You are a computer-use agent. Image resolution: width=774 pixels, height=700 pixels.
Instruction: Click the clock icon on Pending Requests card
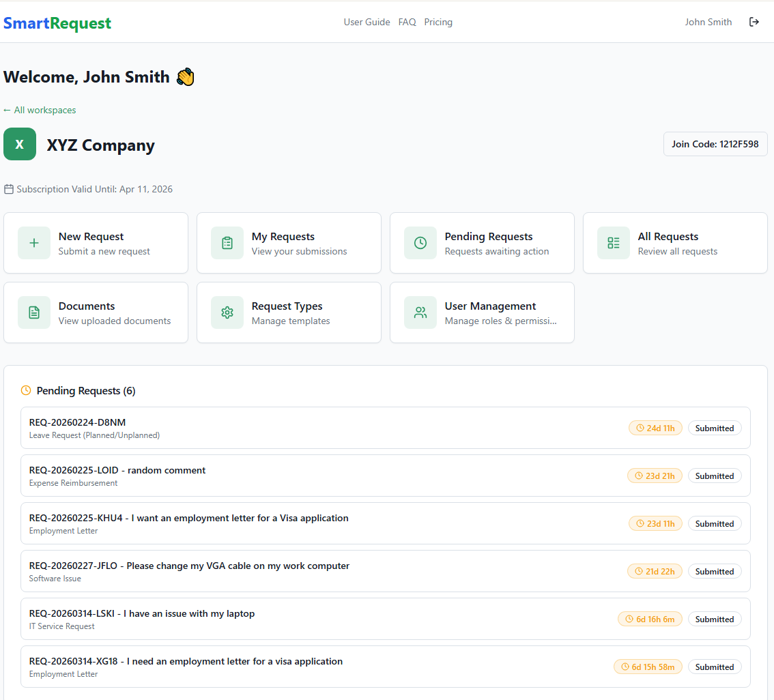(420, 243)
